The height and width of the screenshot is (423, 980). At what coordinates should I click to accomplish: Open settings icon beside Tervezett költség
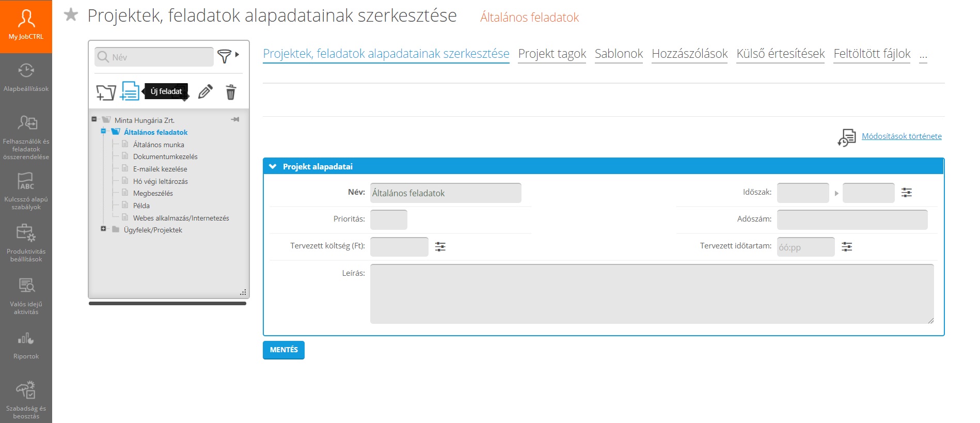[440, 247]
